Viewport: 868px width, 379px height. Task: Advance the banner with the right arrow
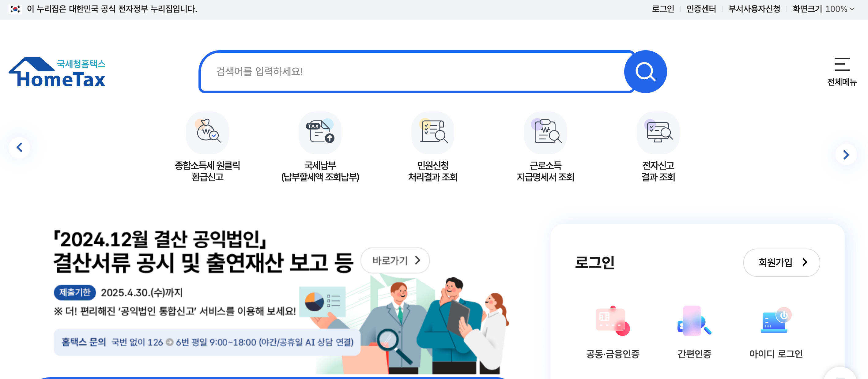pos(846,155)
